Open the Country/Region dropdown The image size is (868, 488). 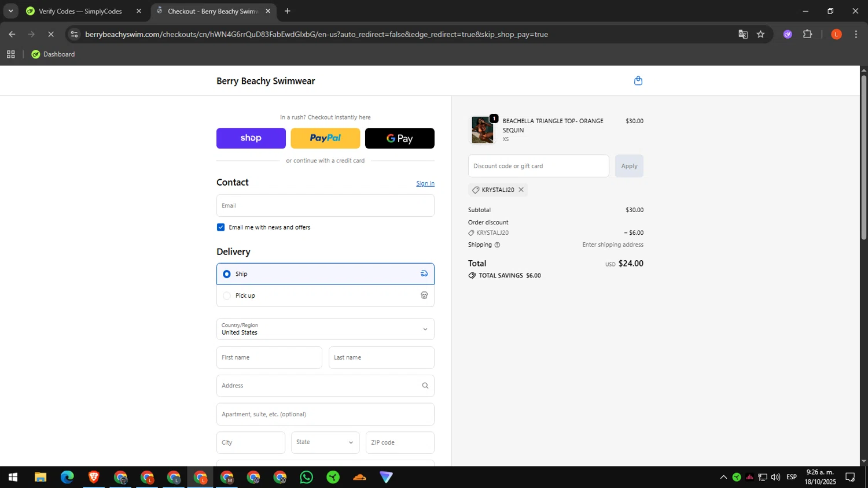325,329
